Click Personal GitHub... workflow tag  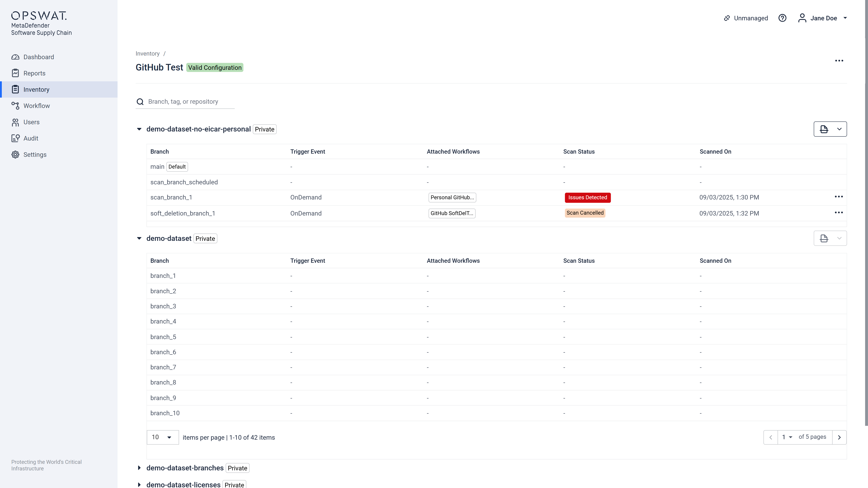coord(452,197)
